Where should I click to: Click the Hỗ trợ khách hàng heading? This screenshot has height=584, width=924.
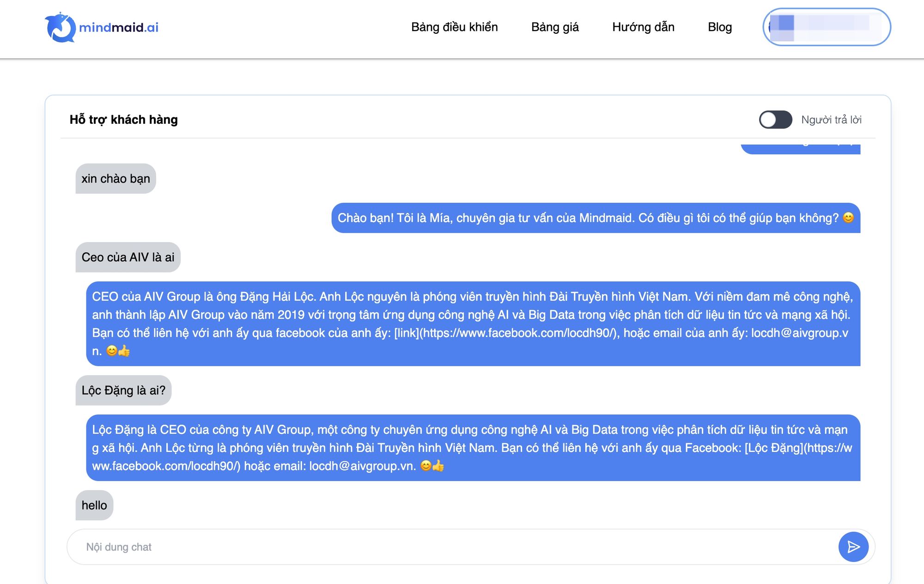(124, 120)
